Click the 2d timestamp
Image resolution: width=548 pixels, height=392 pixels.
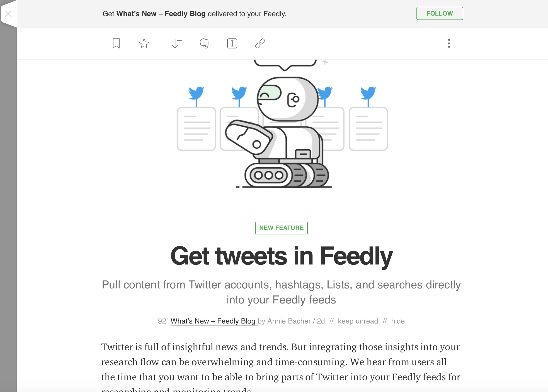320,321
